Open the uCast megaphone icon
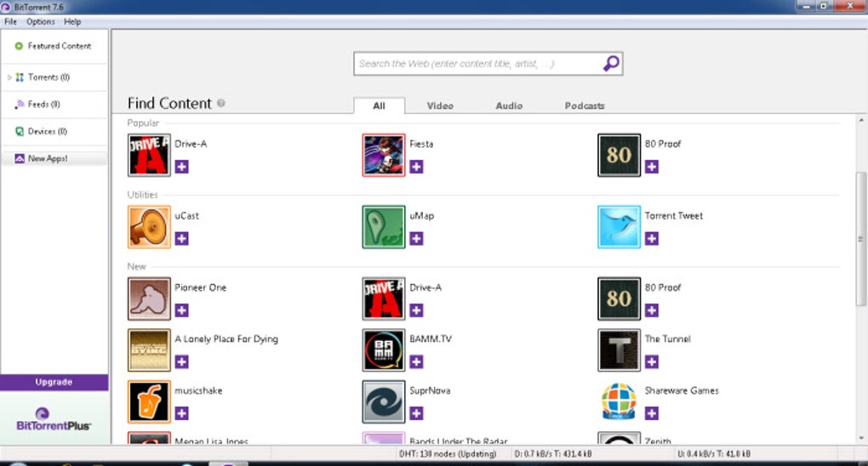 (x=149, y=227)
